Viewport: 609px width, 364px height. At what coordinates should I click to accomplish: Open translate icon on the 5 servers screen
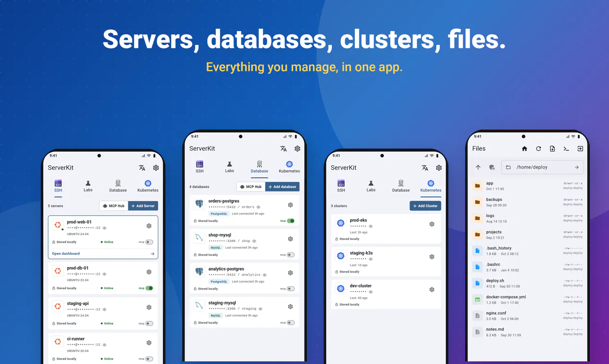coord(142,168)
